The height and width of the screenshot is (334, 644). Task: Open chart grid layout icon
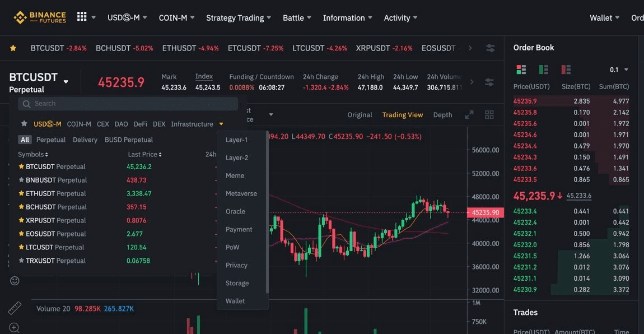[489, 115]
